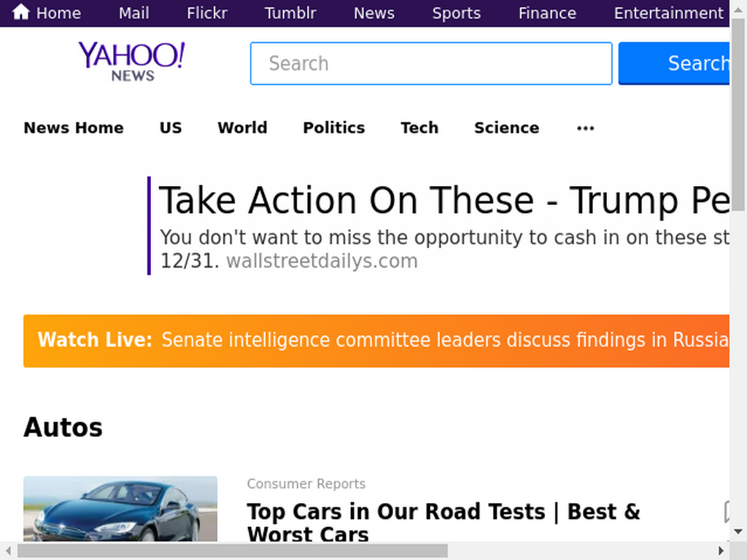
Task: Open the Science news section
Action: [506, 128]
